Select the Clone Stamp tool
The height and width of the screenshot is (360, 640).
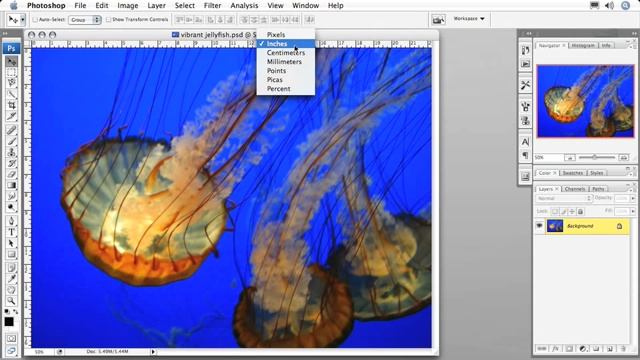(11, 152)
